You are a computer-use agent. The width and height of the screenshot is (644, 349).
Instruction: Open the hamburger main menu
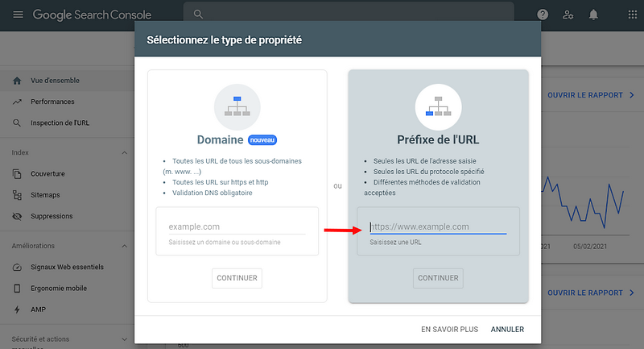pos(18,15)
